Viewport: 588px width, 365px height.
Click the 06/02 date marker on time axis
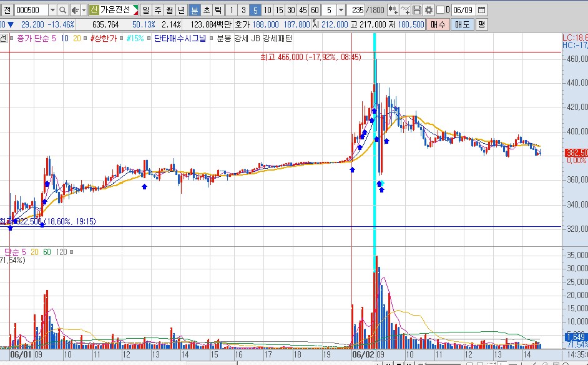coord(363,354)
